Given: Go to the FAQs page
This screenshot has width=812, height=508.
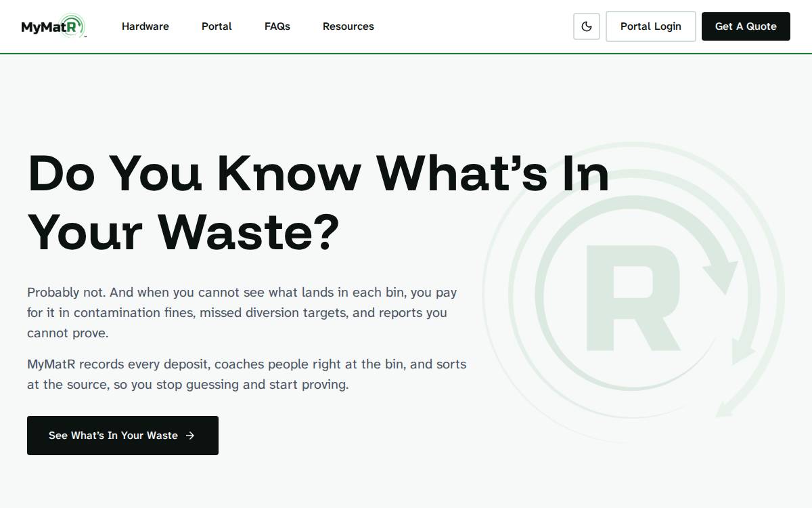Looking at the screenshot, I should [277, 26].
